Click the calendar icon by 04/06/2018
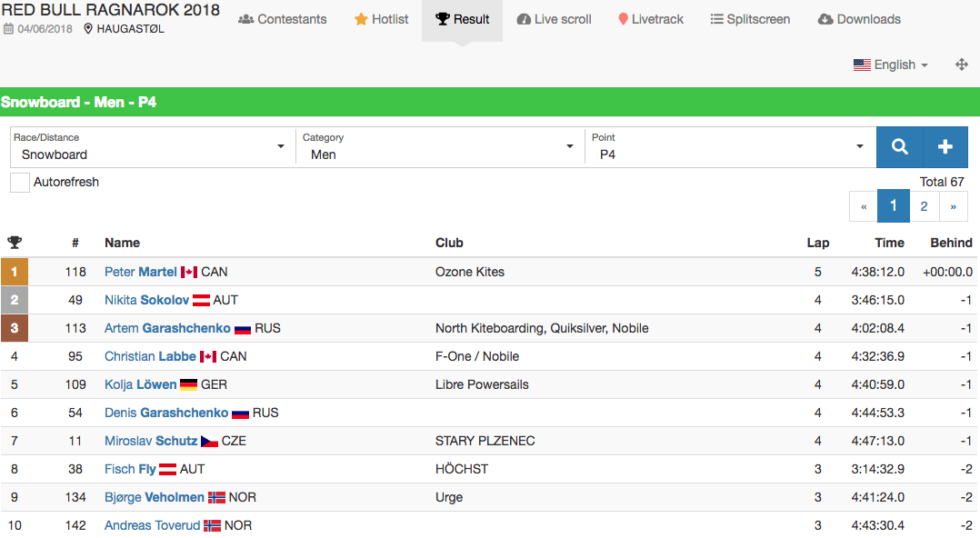Image resolution: width=980 pixels, height=538 pixels. pos(8,29)
